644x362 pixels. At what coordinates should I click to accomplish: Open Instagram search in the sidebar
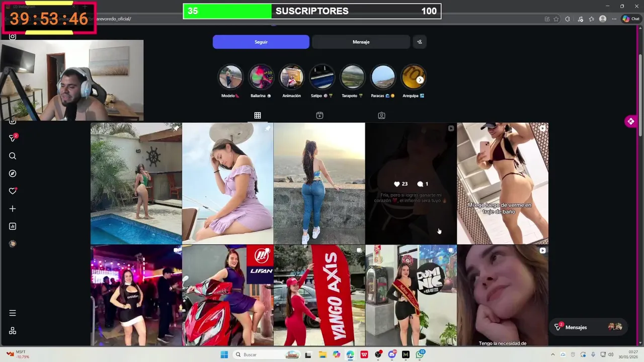coord(13,156)
